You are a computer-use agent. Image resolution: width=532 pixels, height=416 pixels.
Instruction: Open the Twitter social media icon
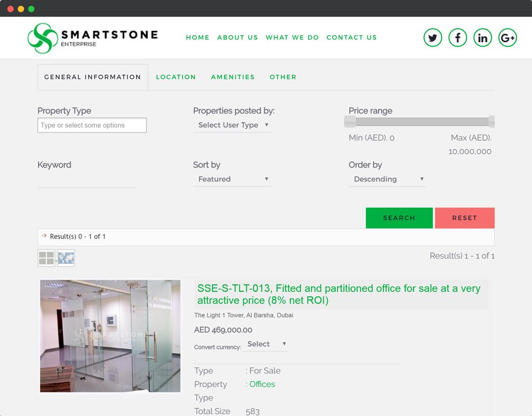pyautogui.click(x=432, y=37)
